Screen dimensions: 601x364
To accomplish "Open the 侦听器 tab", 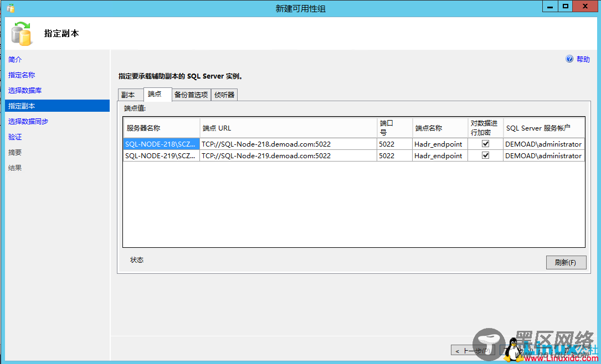I will coord(224,95).
